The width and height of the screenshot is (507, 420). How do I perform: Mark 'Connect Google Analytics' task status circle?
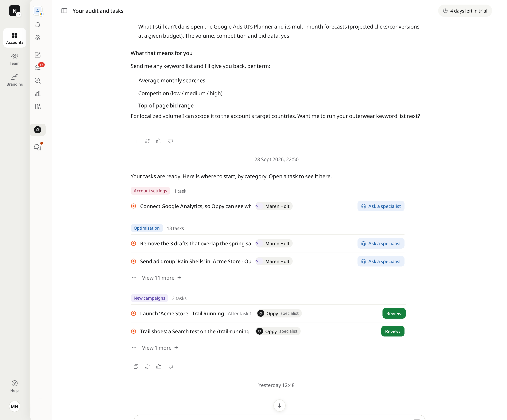pos(134,206)
